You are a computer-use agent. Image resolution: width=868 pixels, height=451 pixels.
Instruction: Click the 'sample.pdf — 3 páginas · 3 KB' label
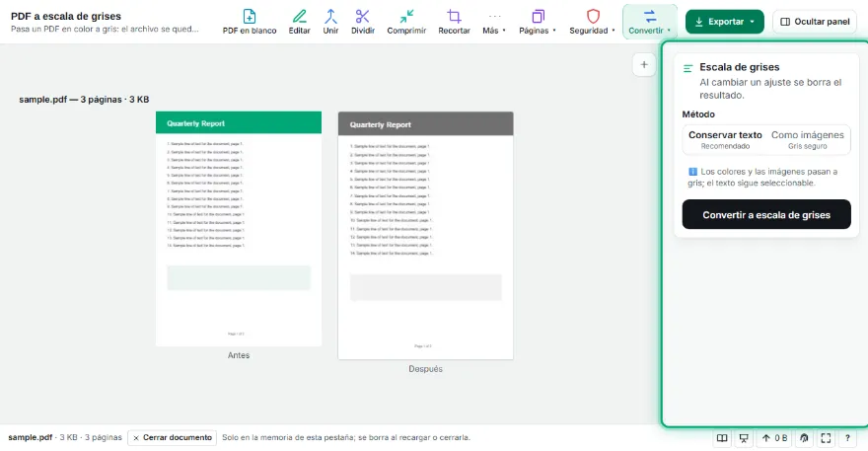(84, 100)
